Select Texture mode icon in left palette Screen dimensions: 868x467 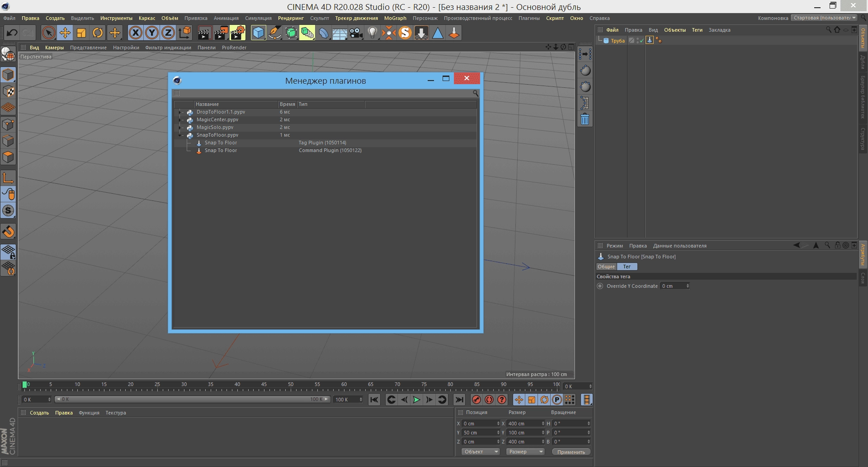(8, 91)
